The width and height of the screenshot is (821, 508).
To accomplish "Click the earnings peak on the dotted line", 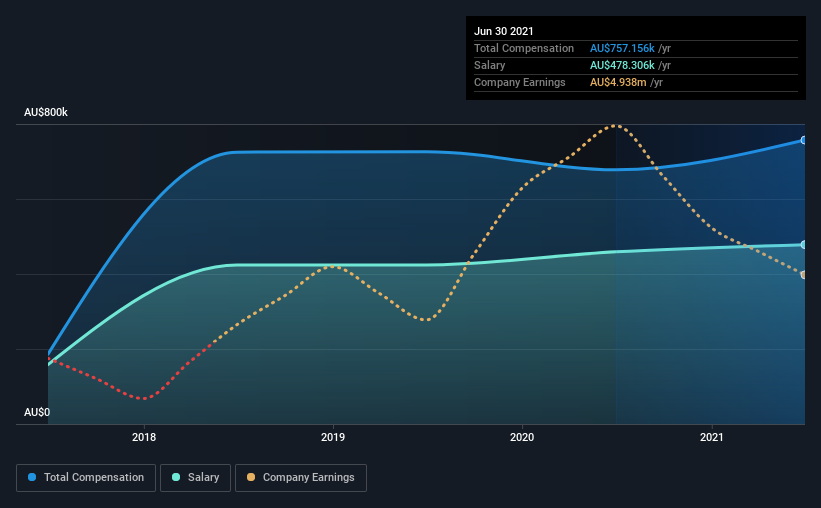I will point(616,126).
